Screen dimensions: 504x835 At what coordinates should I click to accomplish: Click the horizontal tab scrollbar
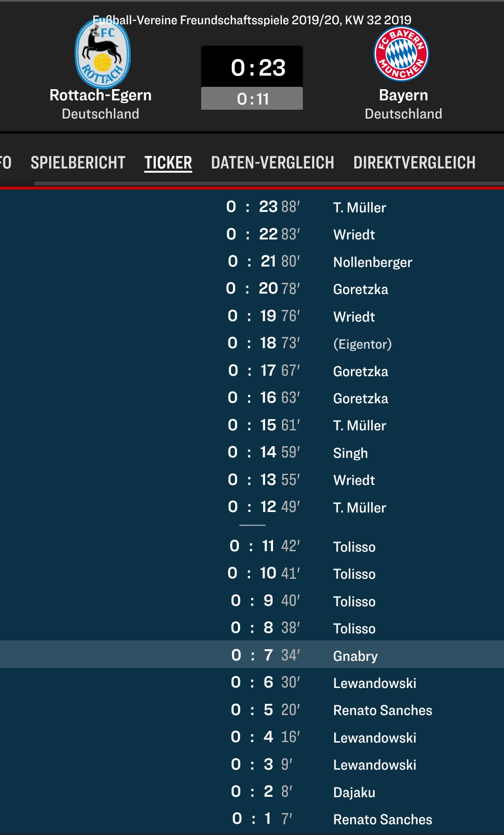[x=269, y=183]
